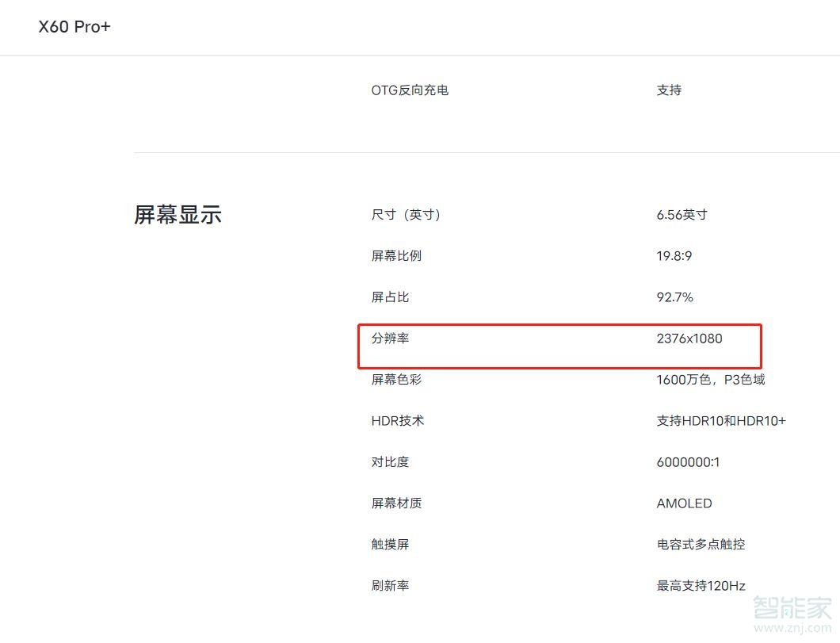Click the X60 Pro+ page title
The width and height of the screenshot is (840, 643).
point(74,27)
